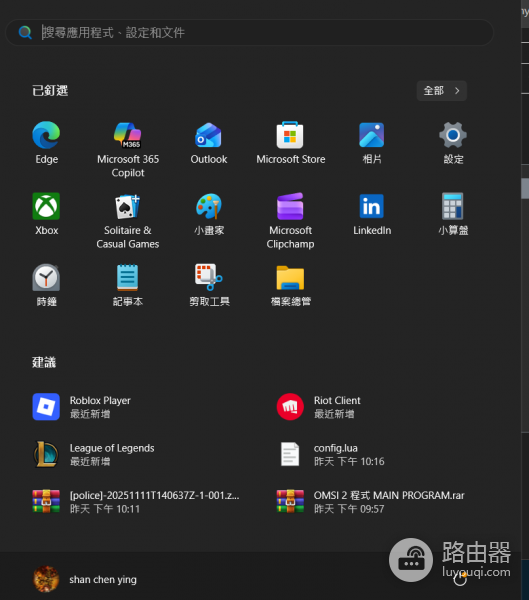Open the LinkedIn app
Image resolution: width=529 pixels, height=600 pixels.
coord(372,214)
